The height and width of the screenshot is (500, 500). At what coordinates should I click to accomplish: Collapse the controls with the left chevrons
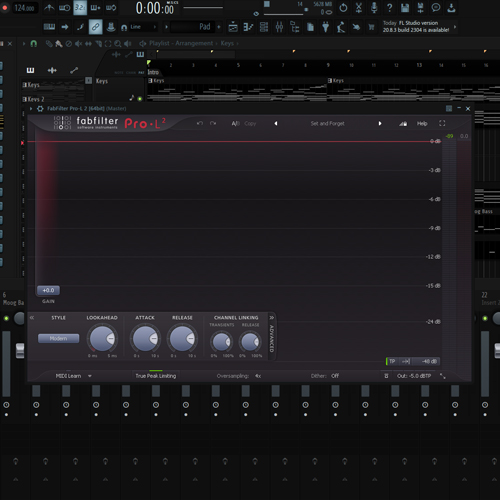click(32, 318)
